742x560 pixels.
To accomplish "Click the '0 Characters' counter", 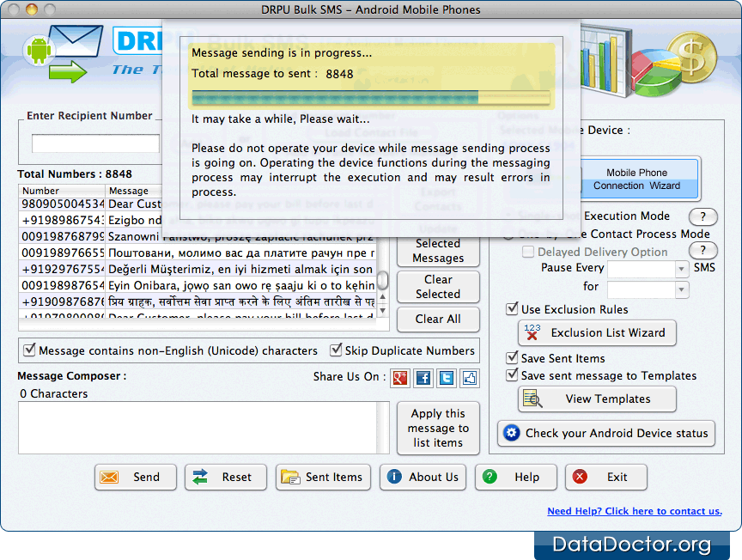I will coord(53,394).
